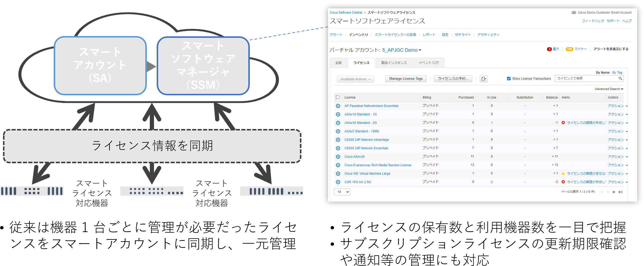Expand the ASAv30 Standard - 2G row plus icon
Screen dimensions: 644x266
pyautogui.click(x=338, y=123)
